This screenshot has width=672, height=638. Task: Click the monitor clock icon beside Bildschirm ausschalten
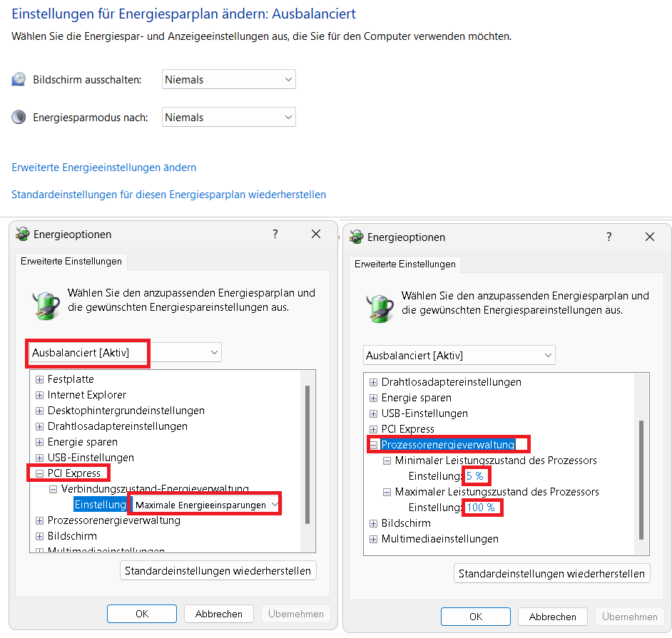[19, 79]
